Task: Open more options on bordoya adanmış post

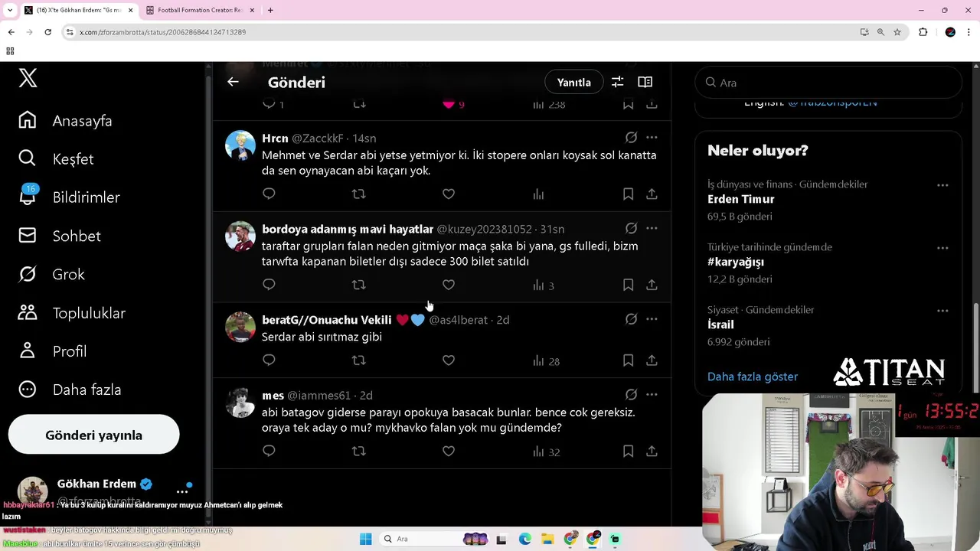Action: coord(652,228)
